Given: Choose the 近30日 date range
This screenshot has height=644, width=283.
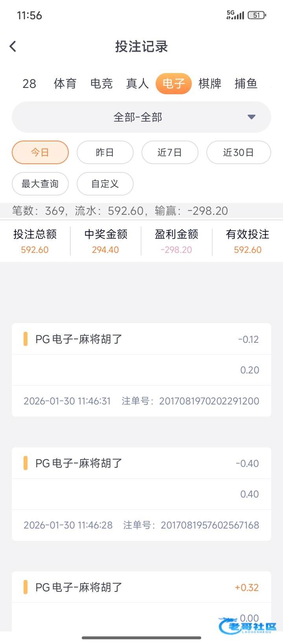Looking at the screenshot, I should tap(239, 152).
